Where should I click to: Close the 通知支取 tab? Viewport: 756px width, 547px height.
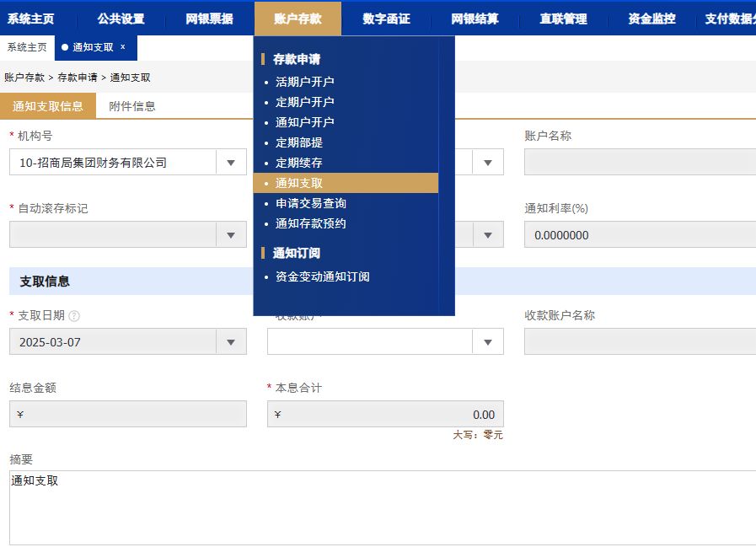click(x=123, y=47)
